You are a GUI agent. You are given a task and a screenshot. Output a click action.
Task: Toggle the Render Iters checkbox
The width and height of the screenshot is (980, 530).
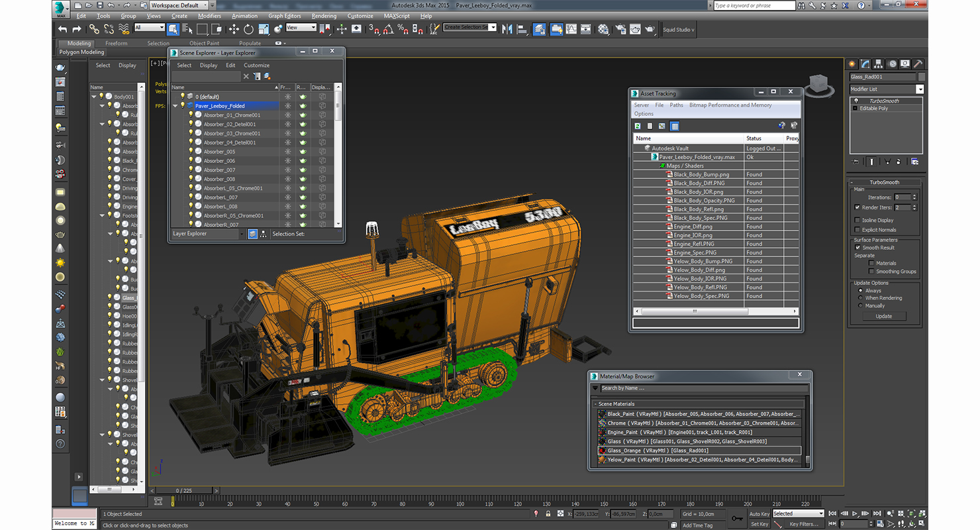pos(857,207)
